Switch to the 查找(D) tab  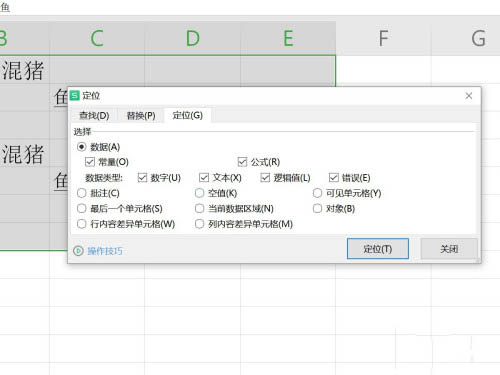94,115
